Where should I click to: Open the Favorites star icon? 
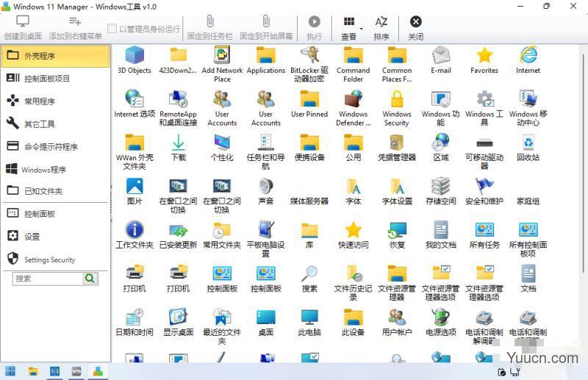click(484, 60)
